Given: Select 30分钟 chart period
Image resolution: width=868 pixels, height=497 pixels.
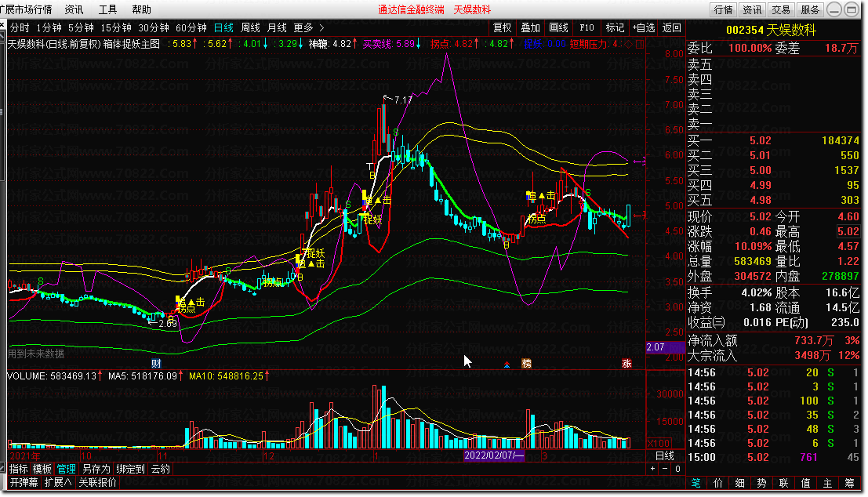Looking at the screenshot, I should 154,27.
